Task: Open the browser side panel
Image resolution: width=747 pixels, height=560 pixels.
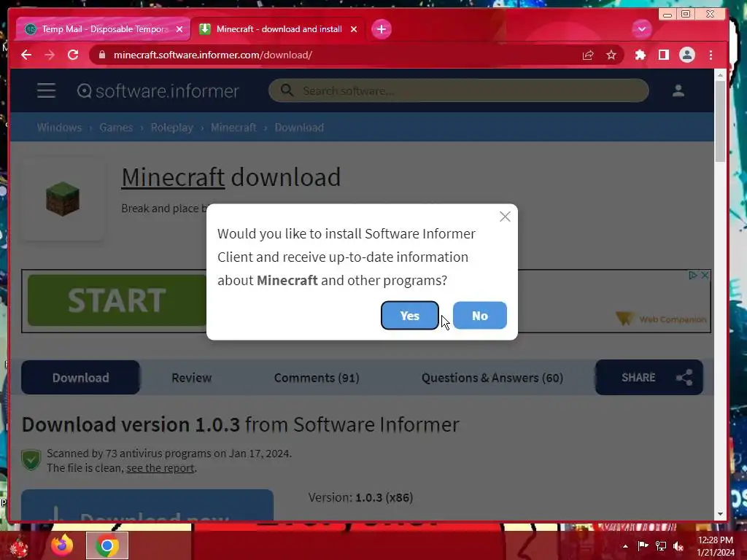Action: click(x=664, y=55)
